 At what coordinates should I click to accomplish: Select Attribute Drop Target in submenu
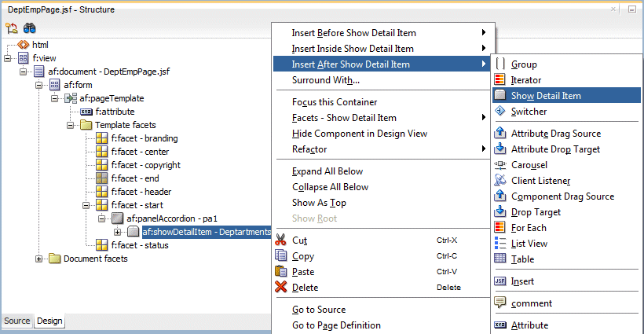point(566,149)
